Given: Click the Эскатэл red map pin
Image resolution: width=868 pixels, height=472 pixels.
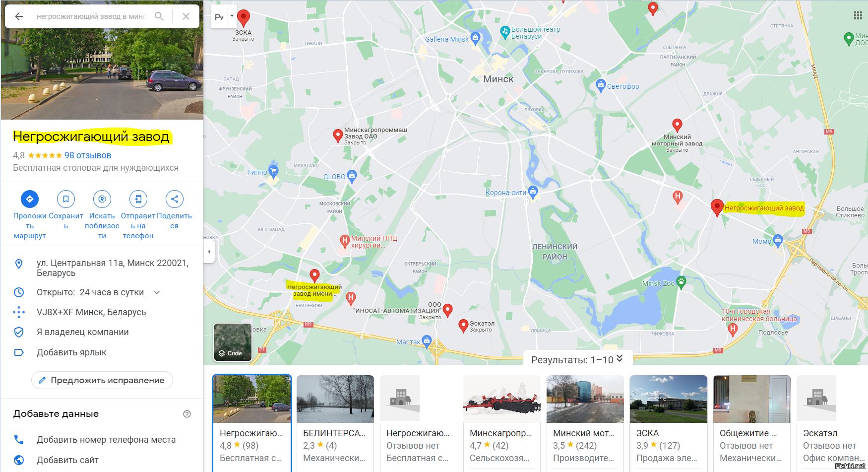Looking at the screenshot, I should pos(464,326).
